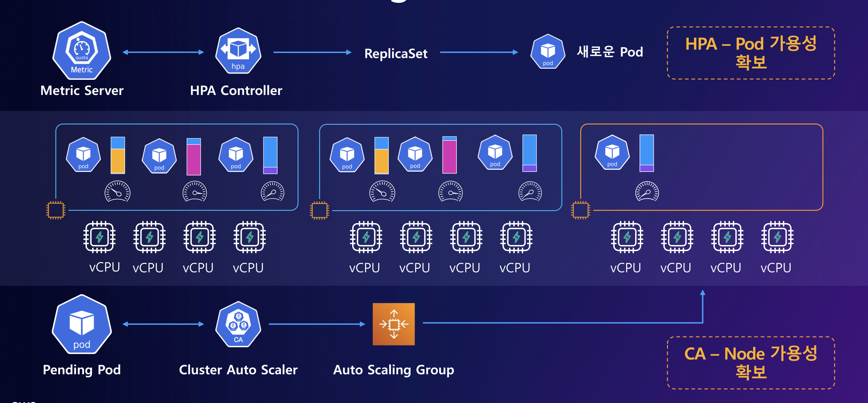Image resolution: width=868 pixels, height=403 pixels.
Task: Click the double arrow between Metric Server and HPA
Action: (x=163, y=52)
